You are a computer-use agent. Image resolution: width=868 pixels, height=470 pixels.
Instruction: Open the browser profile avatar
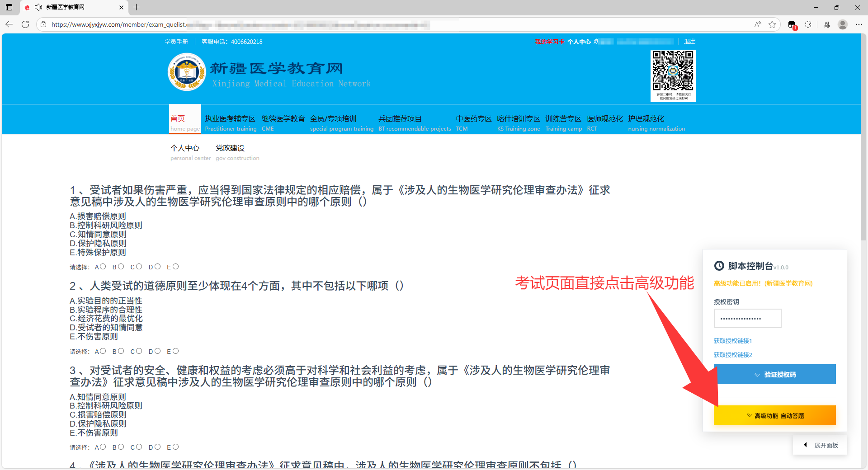pyautogui.click(x=842, y=24)
